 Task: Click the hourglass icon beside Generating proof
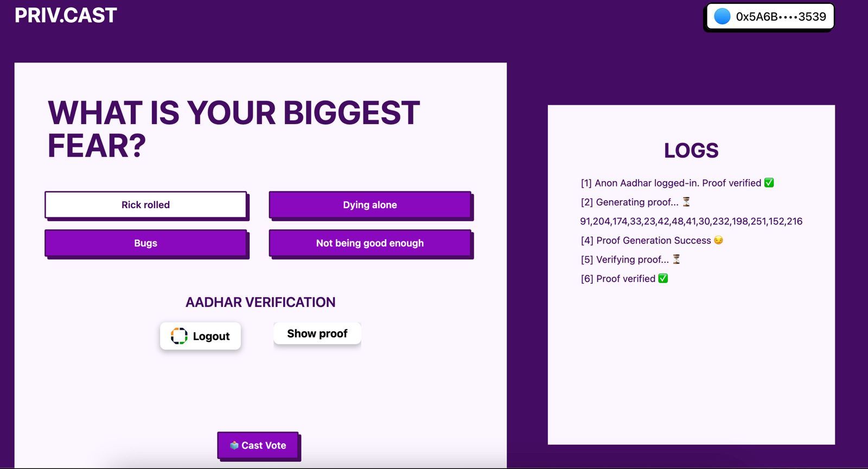[686, 202]
